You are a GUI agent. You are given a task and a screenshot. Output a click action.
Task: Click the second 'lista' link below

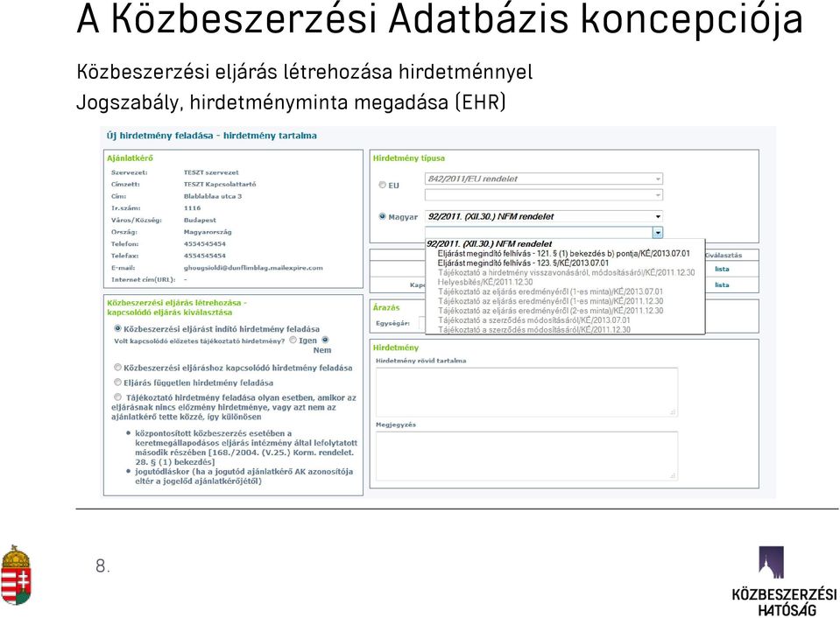722,284
